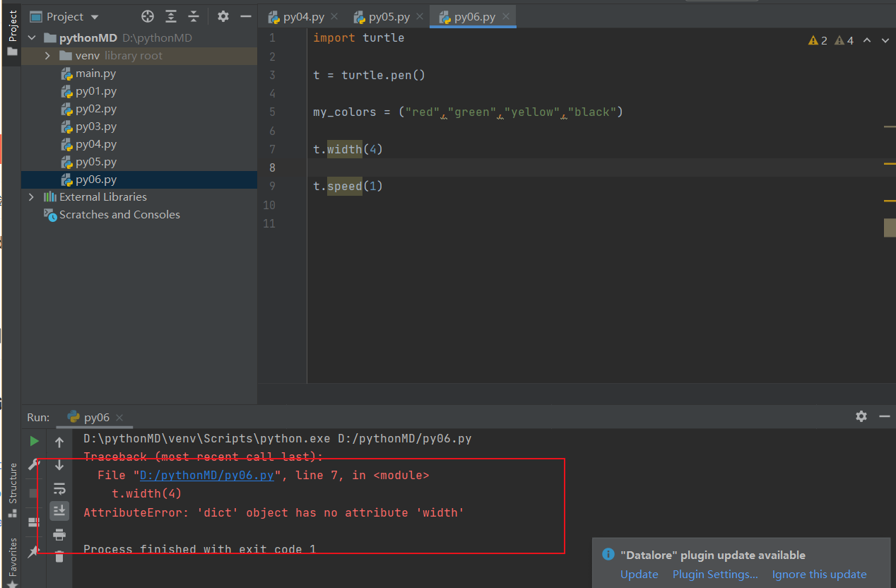Pin the Run tab
896x588 pixels.
pos(34,551)
